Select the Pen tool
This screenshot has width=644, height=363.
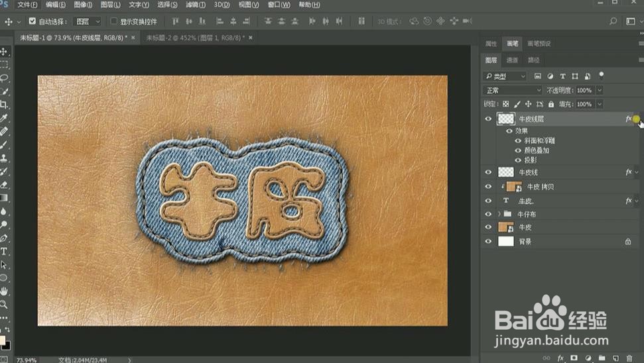pos(4,238)
